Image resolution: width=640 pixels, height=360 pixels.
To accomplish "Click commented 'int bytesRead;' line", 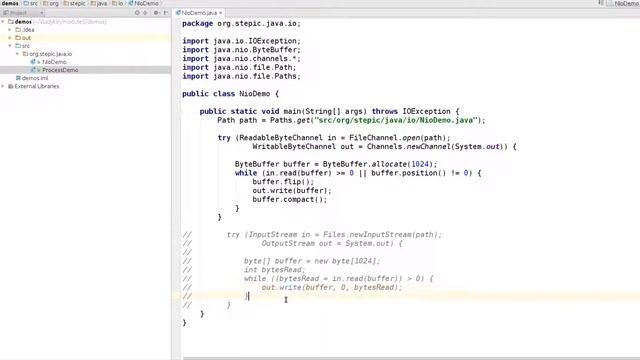I will [x=274, y=270].
